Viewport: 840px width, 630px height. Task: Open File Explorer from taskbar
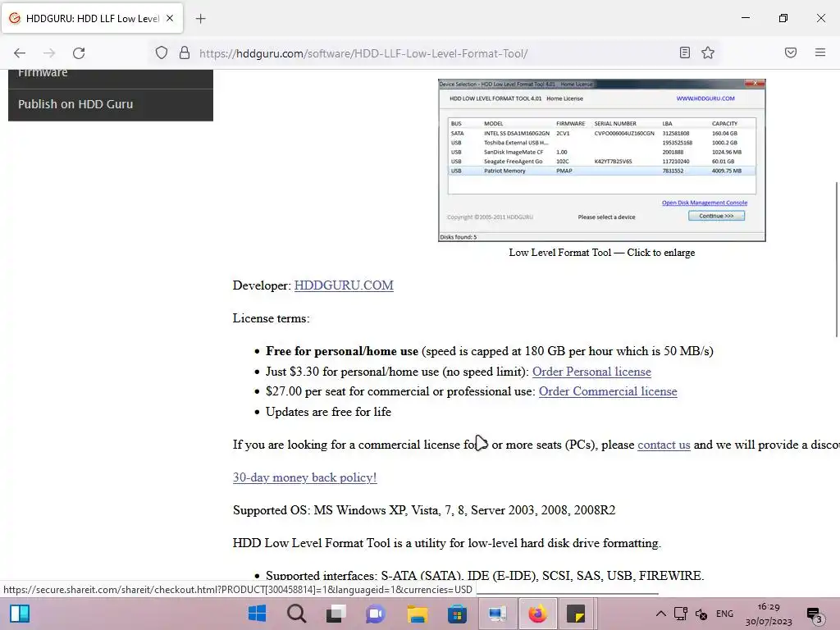(417, 614)
